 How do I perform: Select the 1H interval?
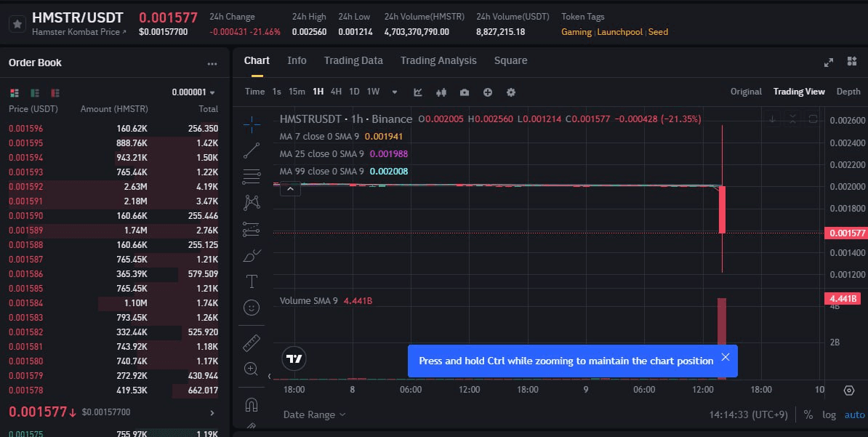click(318, 92)
